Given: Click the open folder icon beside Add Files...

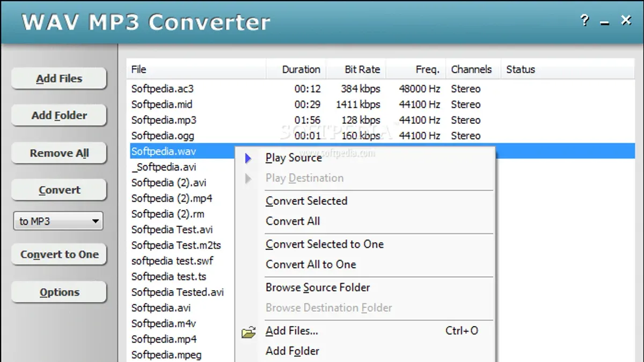Looking at the screenshot, I should coord(248,333).
